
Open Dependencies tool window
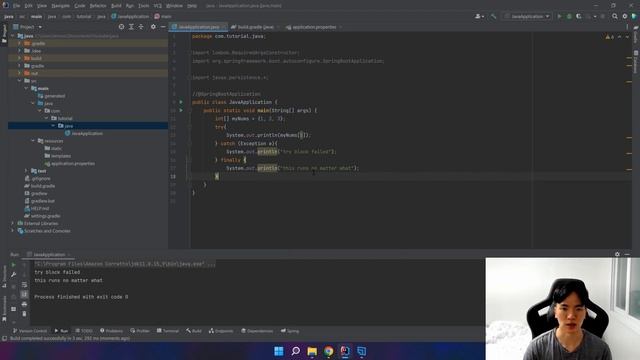point(257,331)
